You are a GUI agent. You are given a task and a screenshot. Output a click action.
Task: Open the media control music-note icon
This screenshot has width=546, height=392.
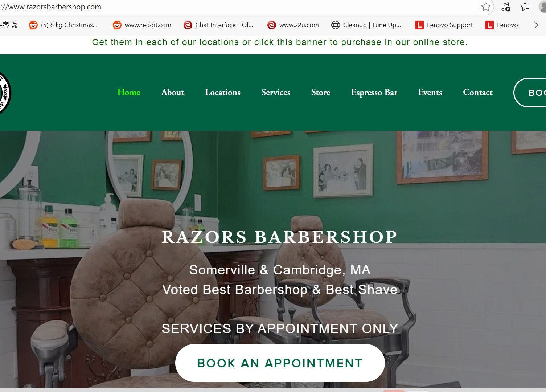[x=505, y=7]
